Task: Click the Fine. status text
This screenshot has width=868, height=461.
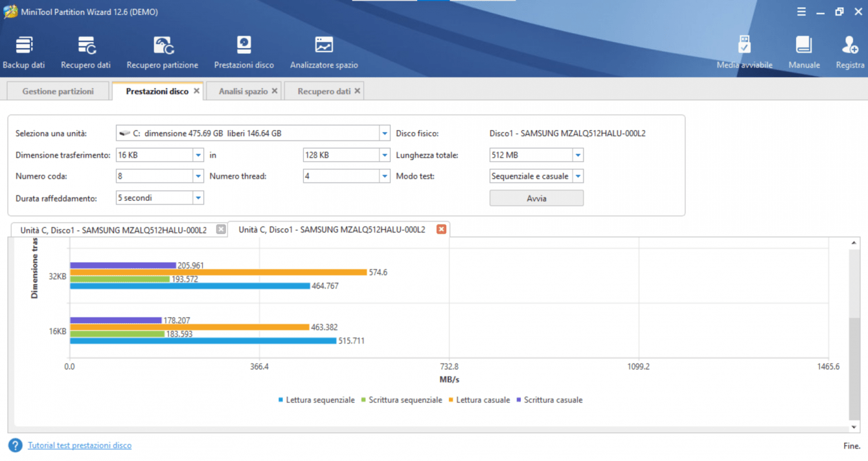Action: (851, 446)
